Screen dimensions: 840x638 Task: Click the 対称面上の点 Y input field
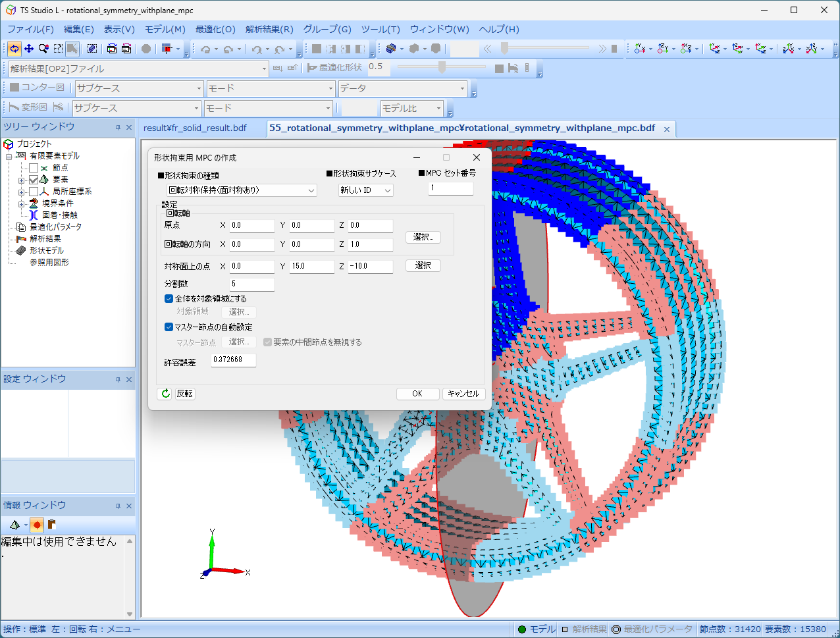coord(312,267)
